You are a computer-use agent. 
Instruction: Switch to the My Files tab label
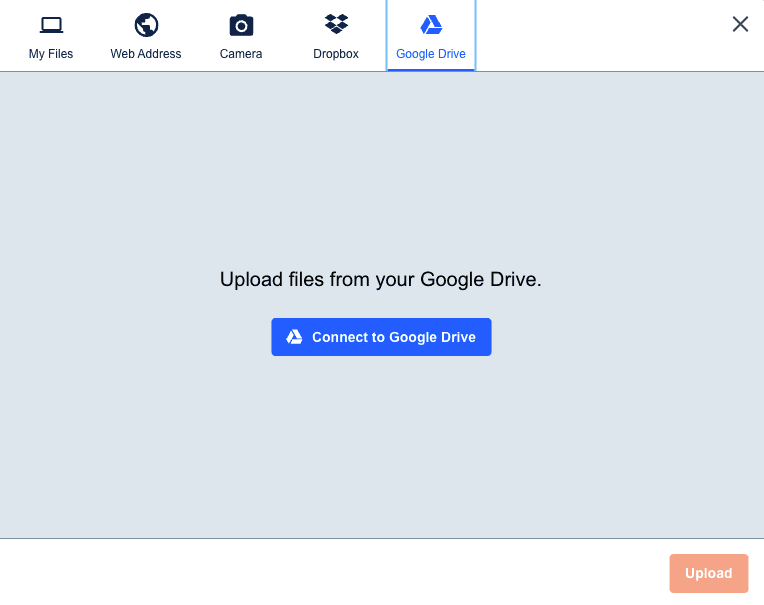click(x=51, y=54)
